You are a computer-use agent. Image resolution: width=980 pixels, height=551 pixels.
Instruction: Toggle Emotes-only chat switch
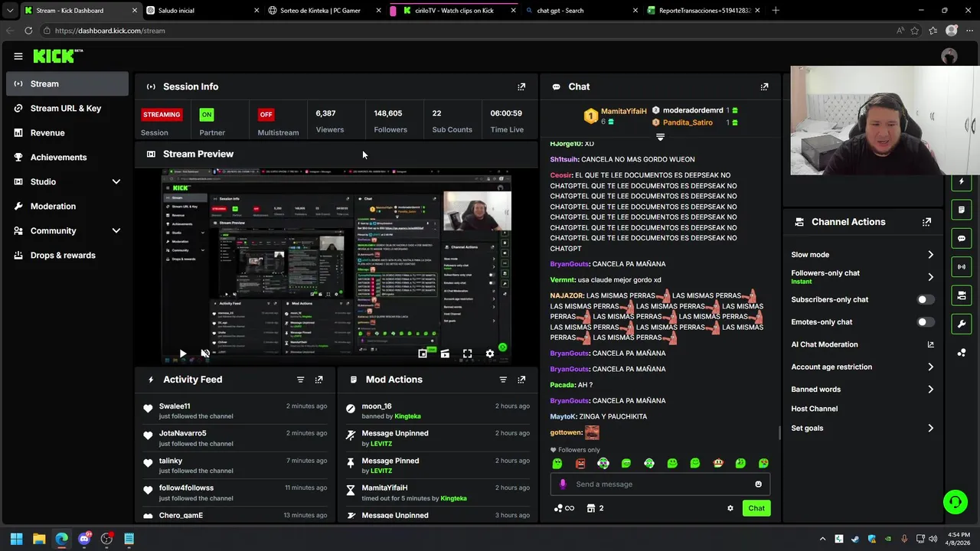click(925, 322)
